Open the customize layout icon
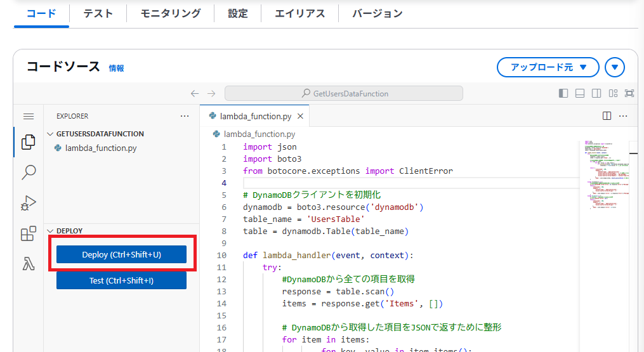The image size is (644, 352). pyautogui.click(x=613, y=93)
